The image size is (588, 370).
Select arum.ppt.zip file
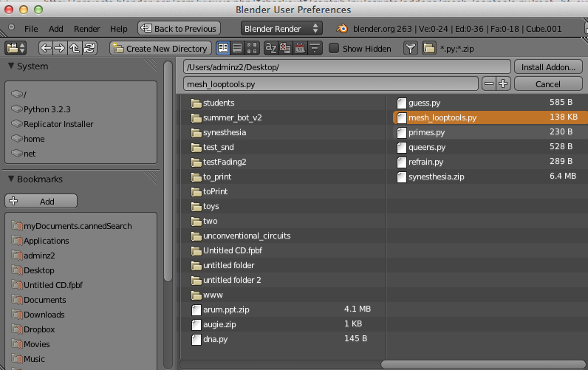(283, 309)
